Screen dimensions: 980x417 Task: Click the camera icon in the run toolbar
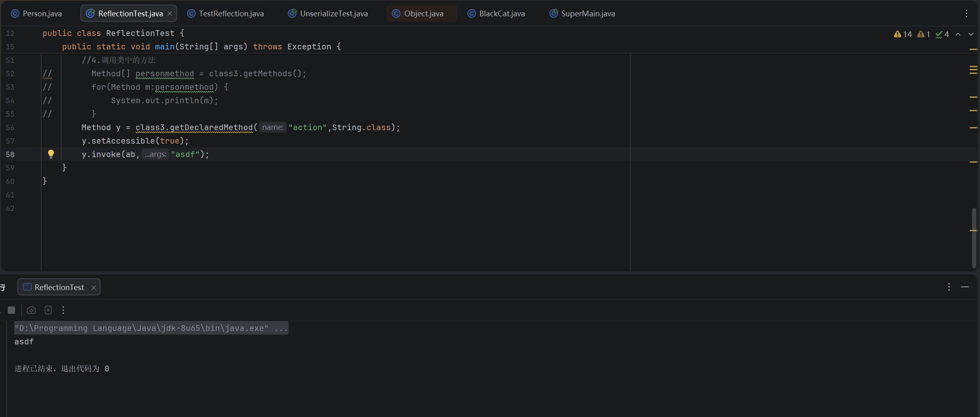click(31, 310)
